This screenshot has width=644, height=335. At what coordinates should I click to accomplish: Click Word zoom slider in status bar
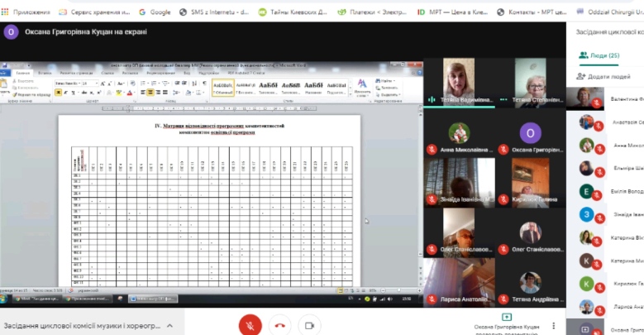[x=400, y=290]
